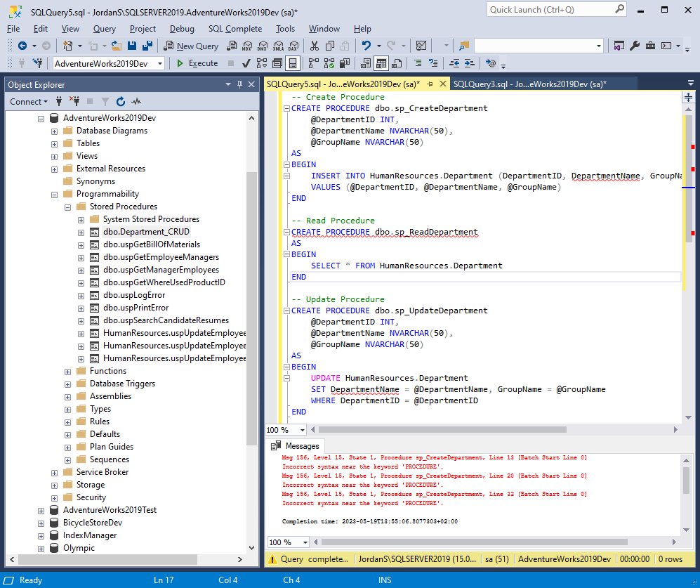Toggle pin on SQLQuery5.sql tab
Viewport: 700px width, 588px height.
(430, 84)
